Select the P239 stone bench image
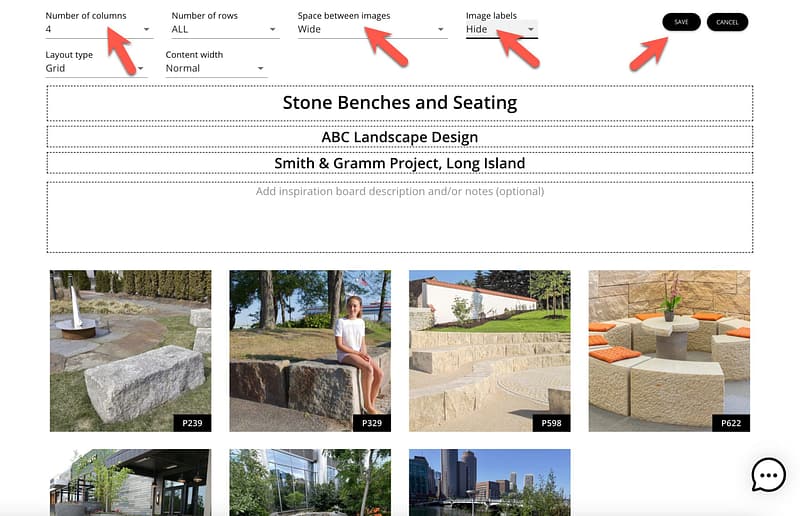 130,350
